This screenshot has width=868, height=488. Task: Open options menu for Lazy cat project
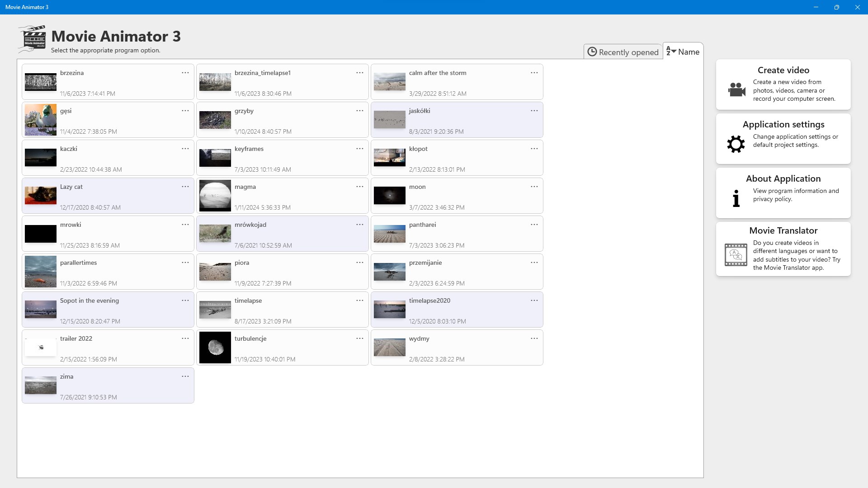185,186
